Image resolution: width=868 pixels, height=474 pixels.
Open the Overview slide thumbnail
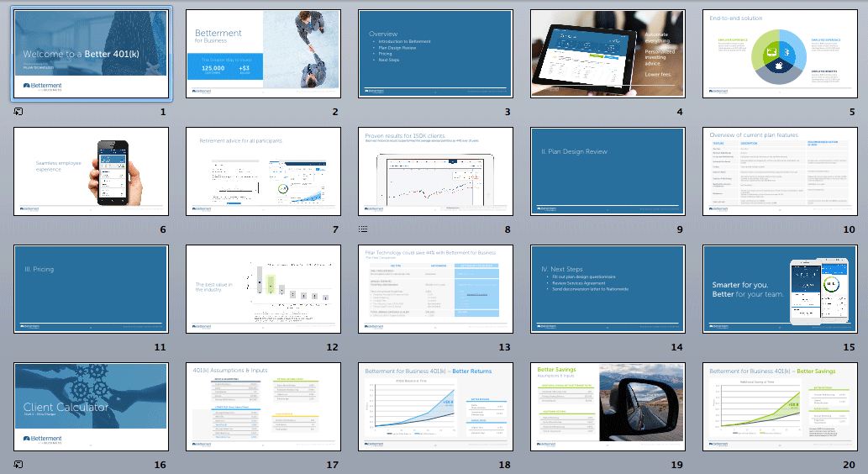[x=435, y=54]
